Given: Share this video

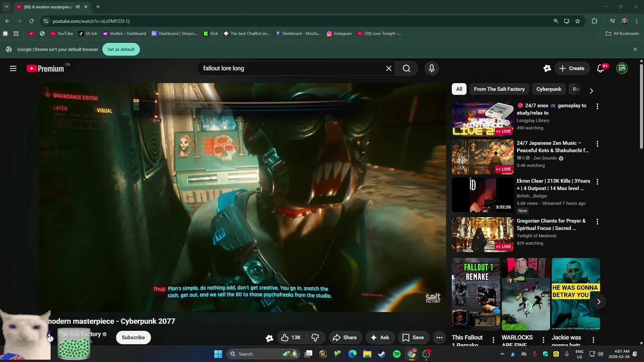Looking at the screenshot, I should tap(345, 337).
